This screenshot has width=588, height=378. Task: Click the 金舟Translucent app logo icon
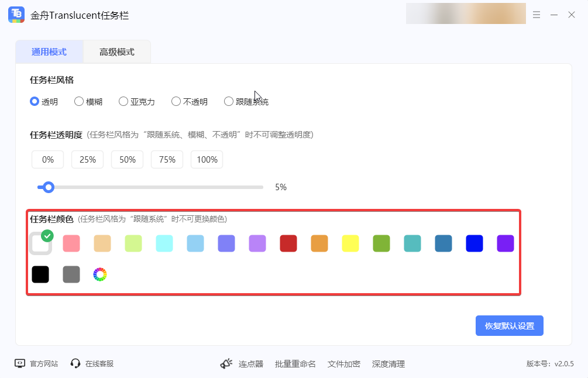(x=16, y=14)
